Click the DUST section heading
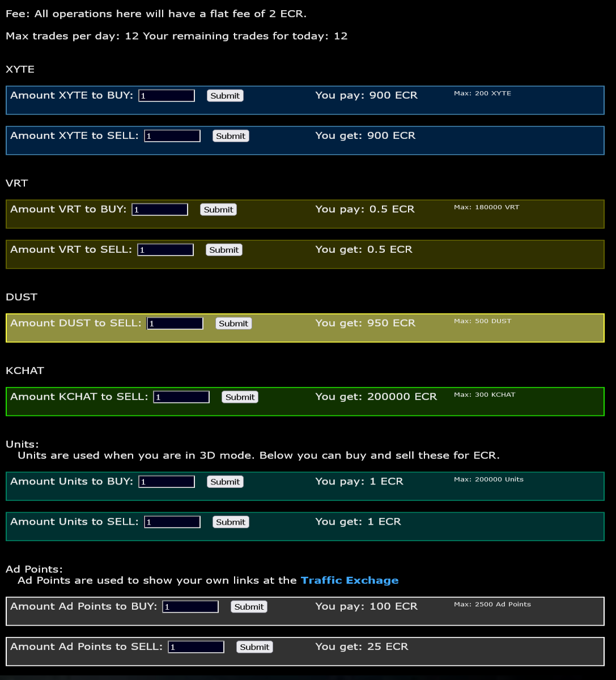Screen dimensions: 616x680 [22, 297]
